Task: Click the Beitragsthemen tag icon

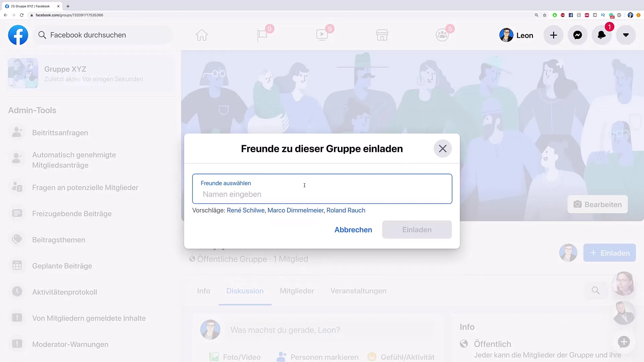Action: click(17, 239)
